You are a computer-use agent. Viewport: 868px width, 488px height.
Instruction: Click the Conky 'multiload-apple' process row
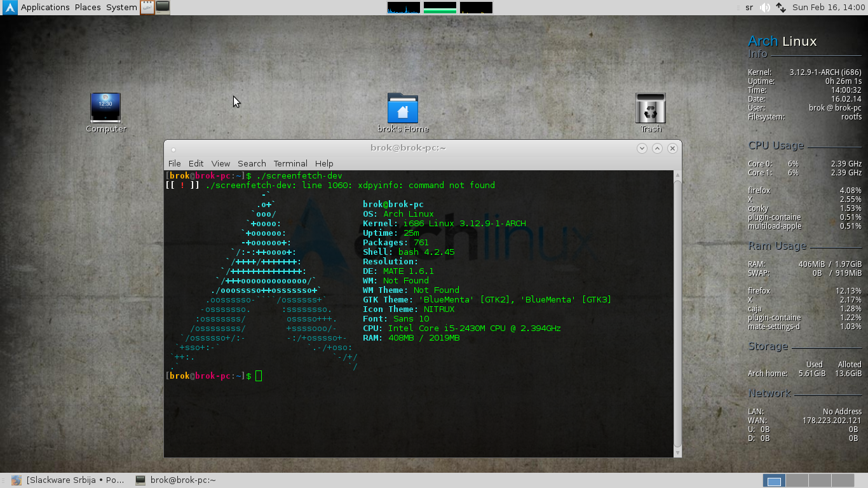click(x=804, y=226)
